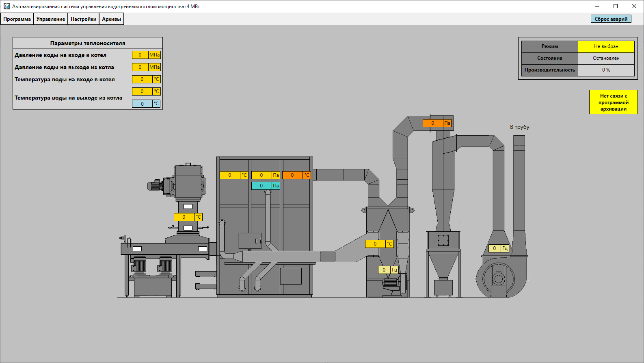Open the Управление menu
644x363 pixels.
51,19
